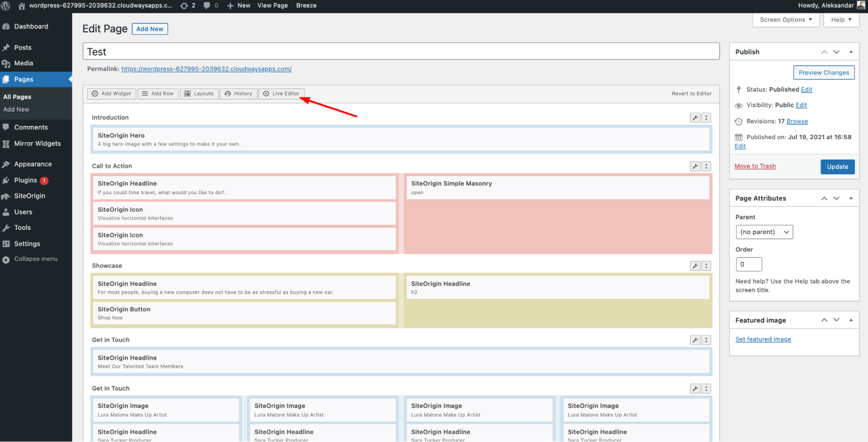
Task: Click the Order number input field
Action: coord(749,264)
